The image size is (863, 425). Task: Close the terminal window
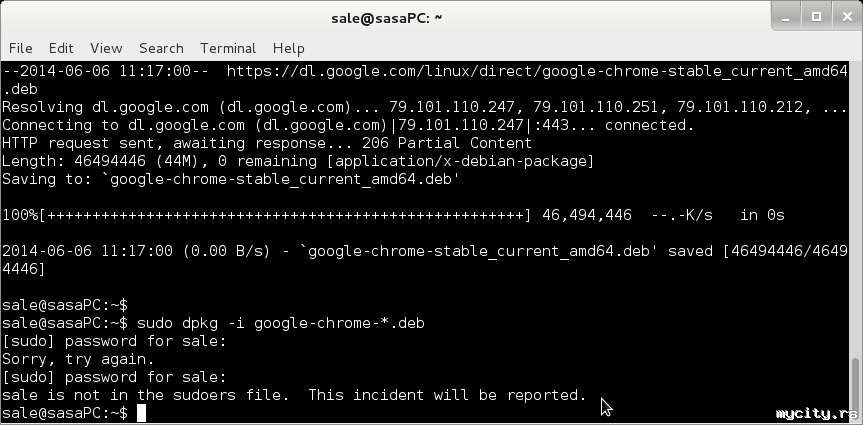[x=843, y=17]
